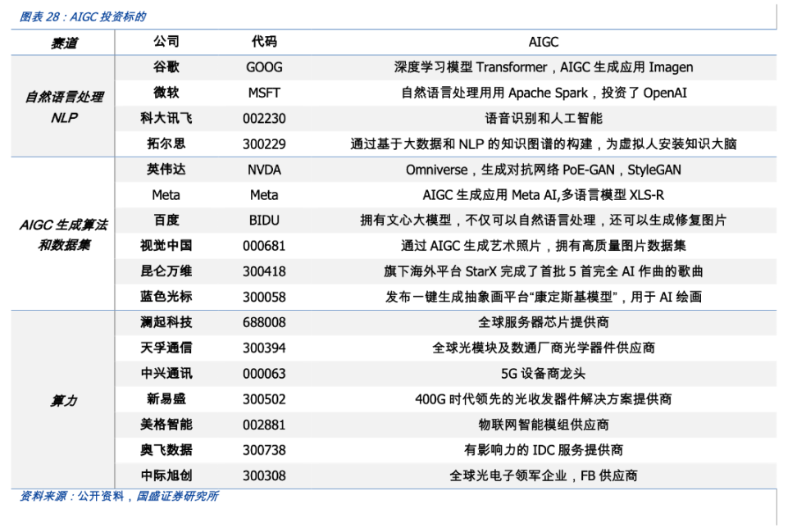The width and height of the screenshot is (797, 532).
Task: Select stock code '300394'
Action: point(264,348)
